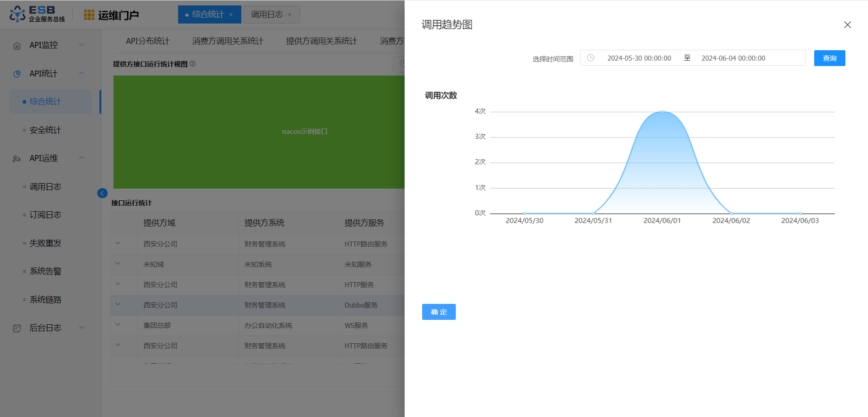Expand the 后台日志 menu chevron
Screen dimensions: 868x417
tap(82, 327)
